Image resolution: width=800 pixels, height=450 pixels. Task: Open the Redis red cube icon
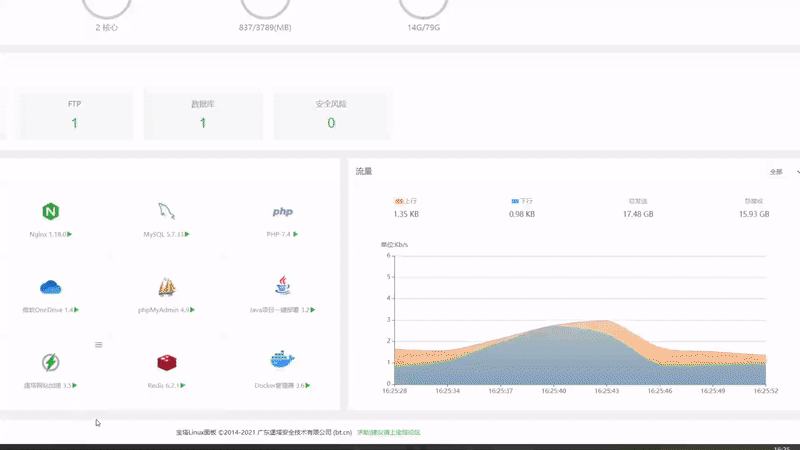coord(166,362)
